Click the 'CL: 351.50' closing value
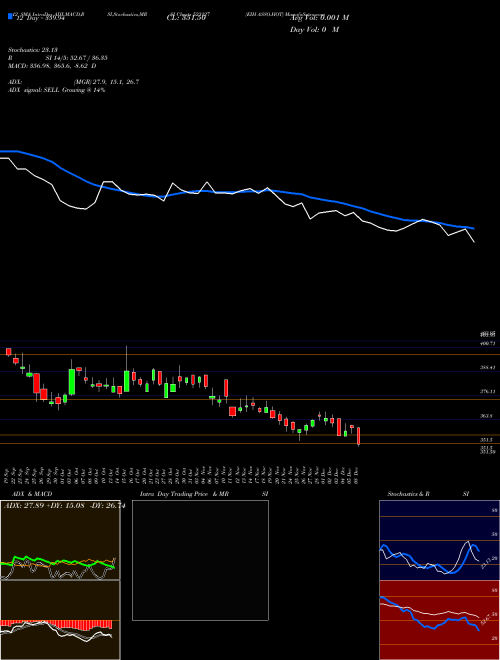 pos(186,18)
